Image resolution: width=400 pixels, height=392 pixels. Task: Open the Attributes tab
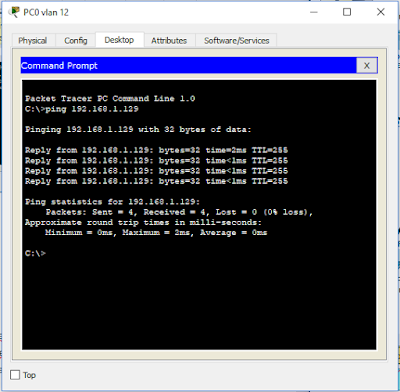pos(169,41)
